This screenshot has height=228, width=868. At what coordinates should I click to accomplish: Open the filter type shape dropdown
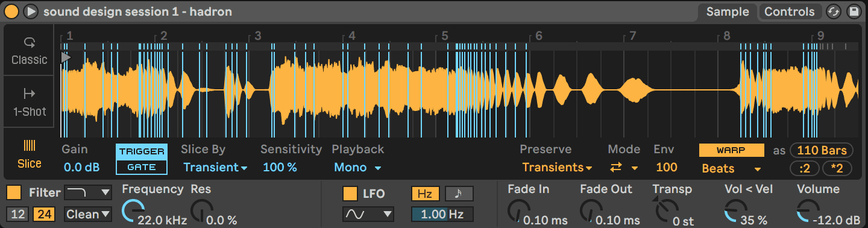[88, 193]
